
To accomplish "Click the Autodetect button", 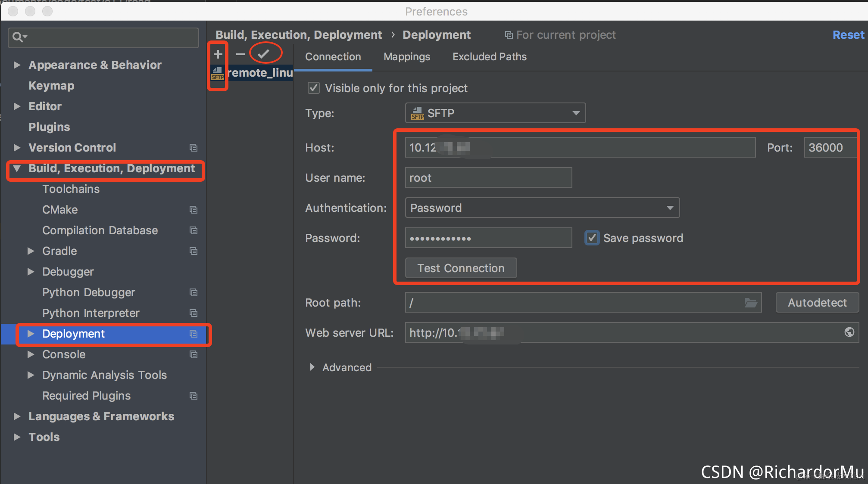I will click(x=817, y=303).
